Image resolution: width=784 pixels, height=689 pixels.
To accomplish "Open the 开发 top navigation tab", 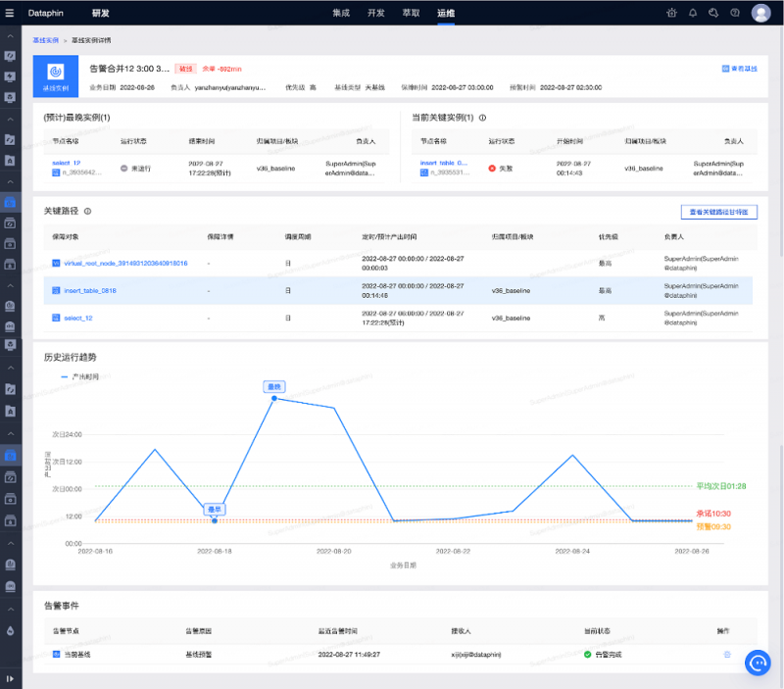I will click(375, 14).
